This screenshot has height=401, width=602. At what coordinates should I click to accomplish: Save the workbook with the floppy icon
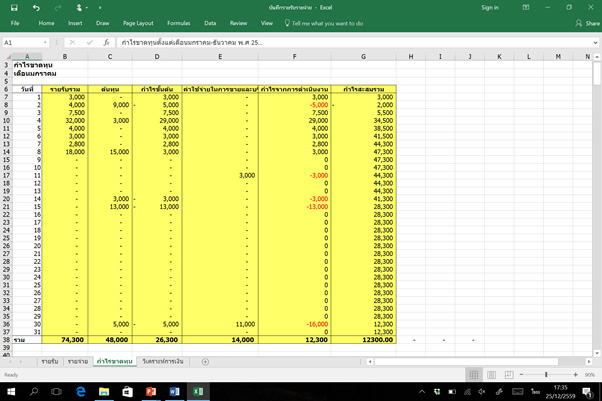[x=14, y=8]
